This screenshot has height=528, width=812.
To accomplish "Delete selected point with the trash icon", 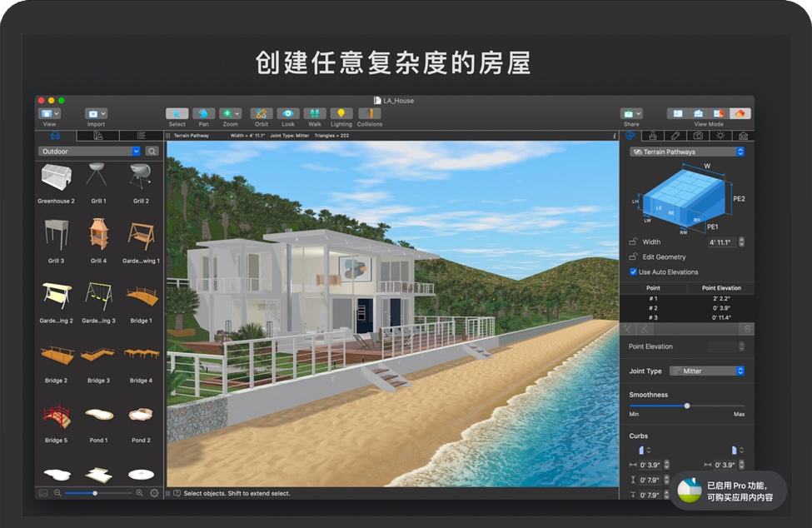I will pyautogui.click(x=747, y=329).
